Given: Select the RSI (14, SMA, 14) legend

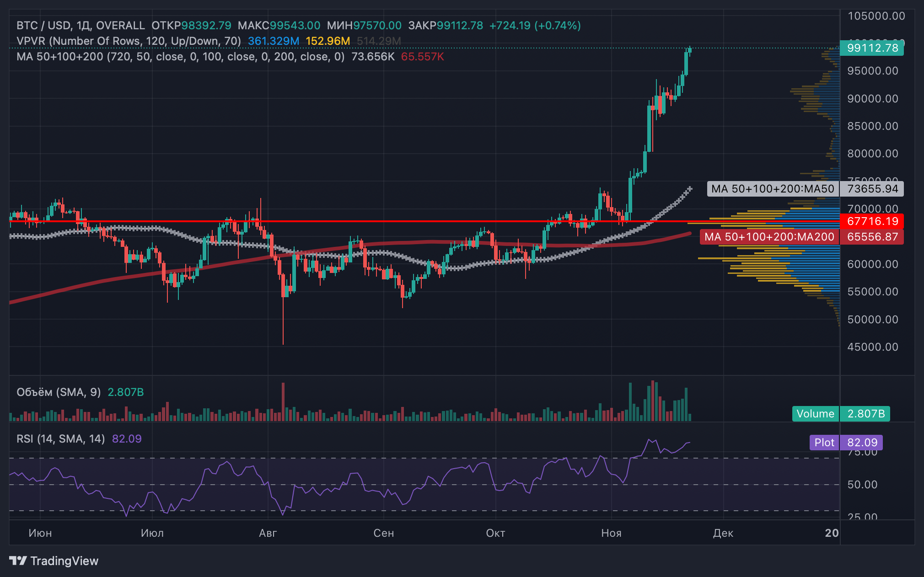Looking at the screenshot, I should [61, 439].
